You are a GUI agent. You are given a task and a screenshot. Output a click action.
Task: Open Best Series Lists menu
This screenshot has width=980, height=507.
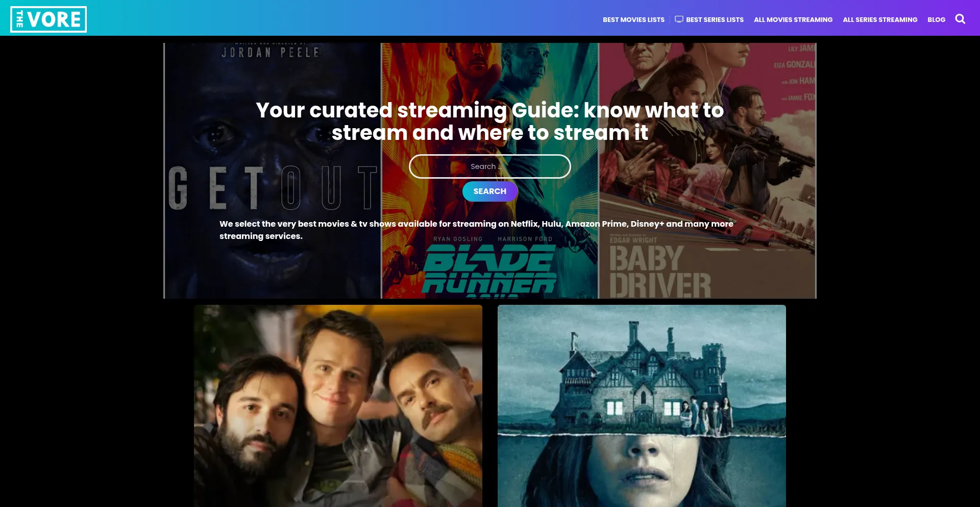715,20
